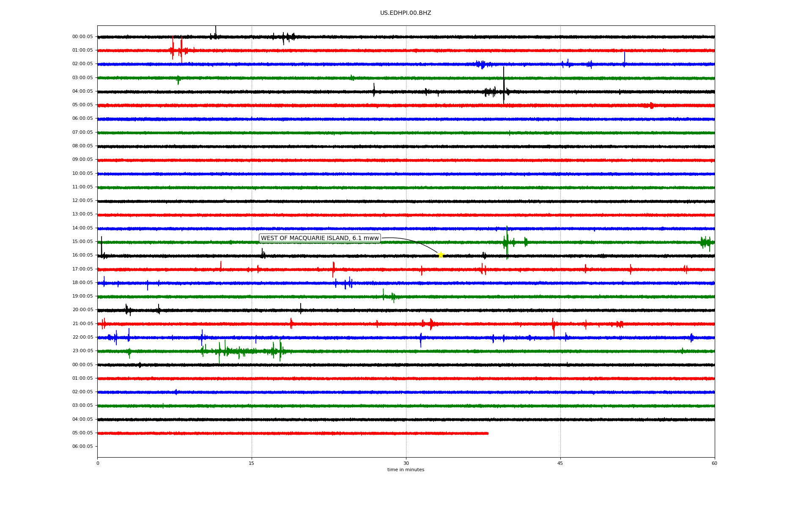Select the x-axis tick label 15
This screenshot has height=508, width=812.
[252, 463]
